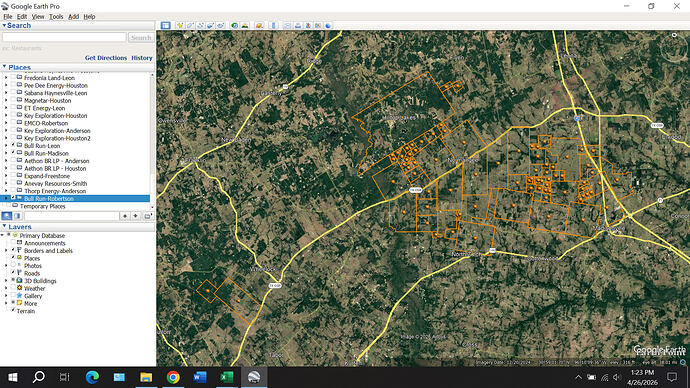Toggle the Terrain layer checkbox
The width and height of the screenshot is (690, 388).
click(x=13, y=311)
